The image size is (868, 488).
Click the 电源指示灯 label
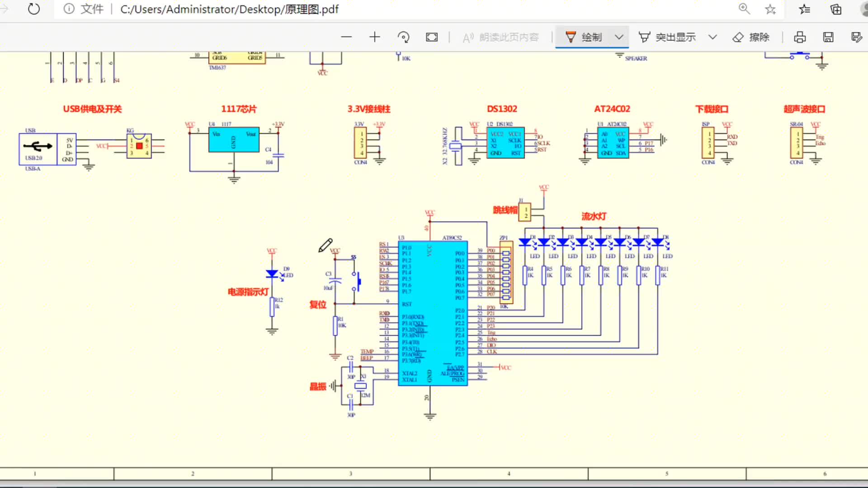(248, 292)
